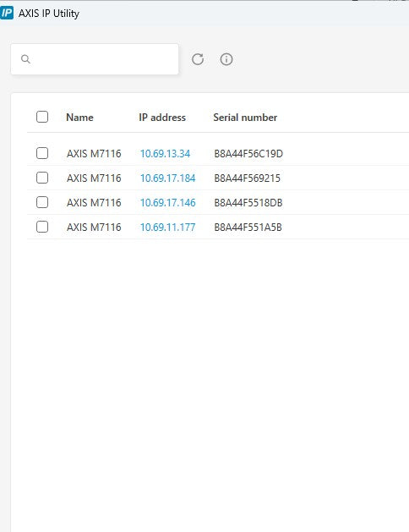Tick checkbox for device 10.69.11.177
This screenshot has height=532, width=409.
(x=42, y=227)
